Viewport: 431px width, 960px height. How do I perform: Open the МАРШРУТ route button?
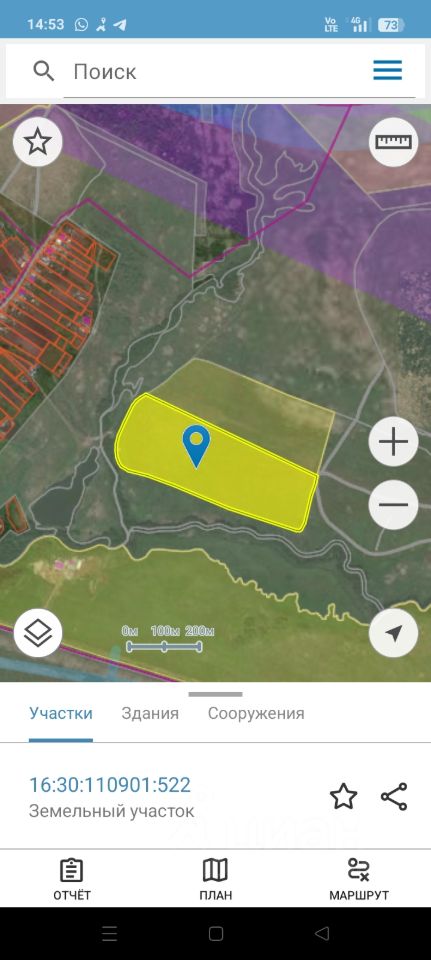pyautogui.click(x=359, y=879)
